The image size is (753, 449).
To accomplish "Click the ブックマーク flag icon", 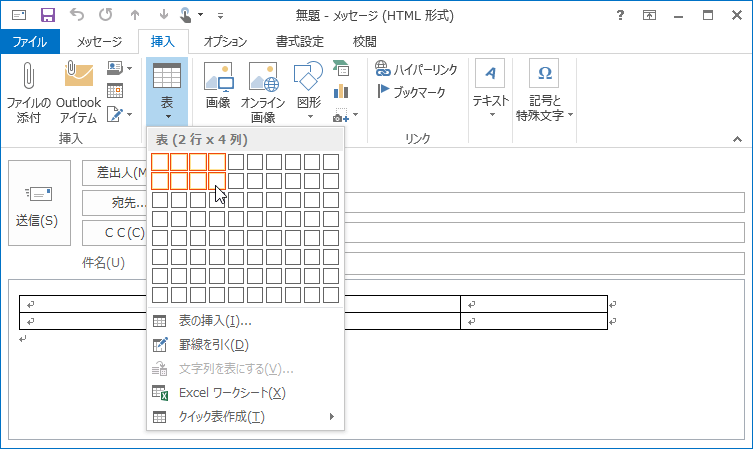I will (x=384, y=91).
